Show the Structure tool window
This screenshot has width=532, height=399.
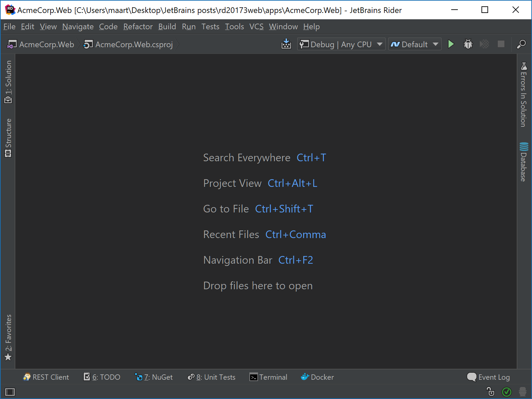tap(8, 138)
